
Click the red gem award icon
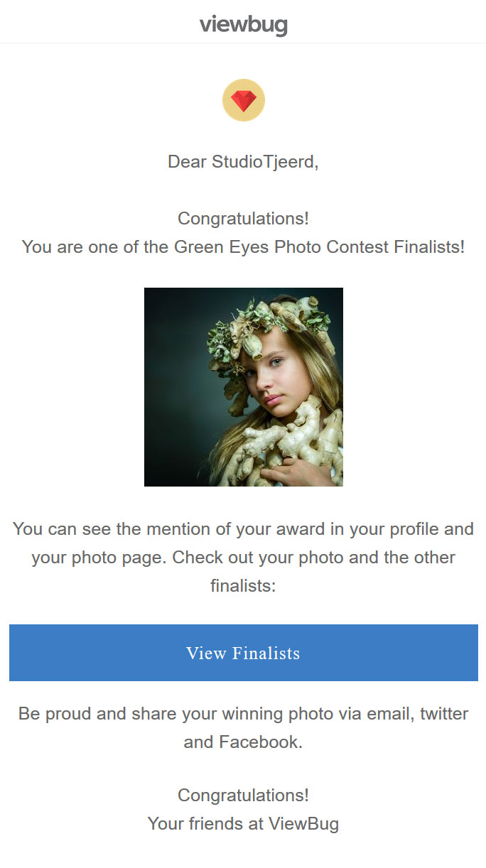tap(244, 100)
